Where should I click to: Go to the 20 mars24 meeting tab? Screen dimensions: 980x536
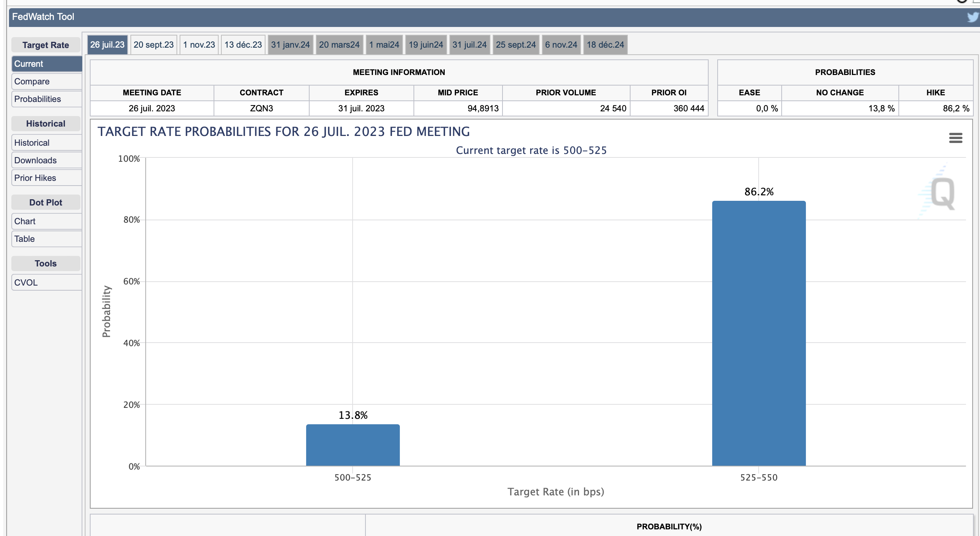(x=339, y=45)
